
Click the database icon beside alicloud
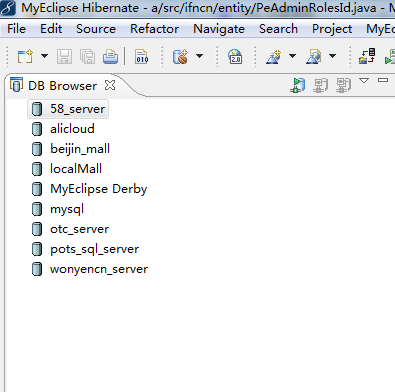pos(37,129)
